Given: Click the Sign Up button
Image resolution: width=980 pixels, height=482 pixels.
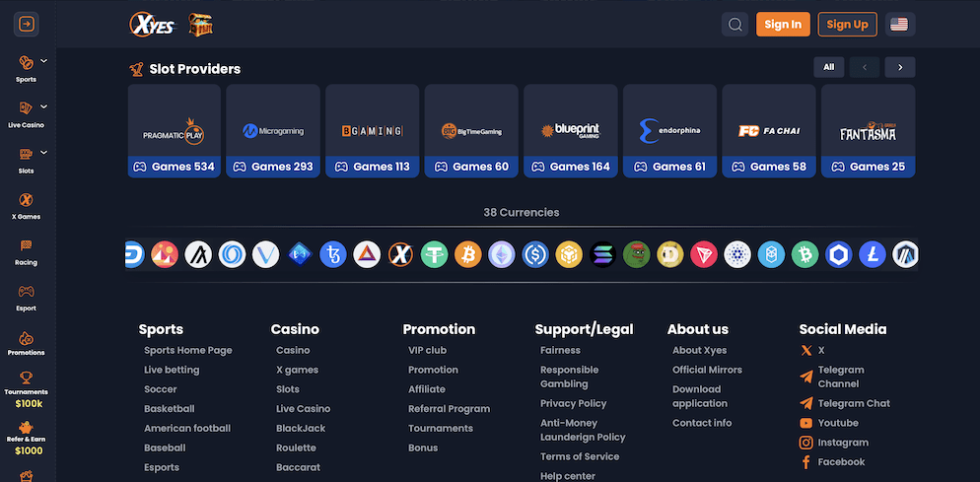Looking at the screenshot, I should point(848,25).
